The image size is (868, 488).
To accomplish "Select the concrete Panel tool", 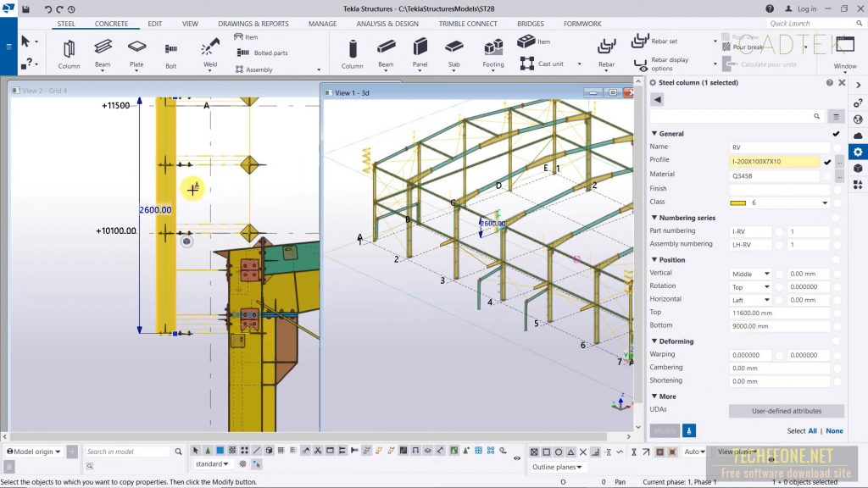I will [420, 53].
